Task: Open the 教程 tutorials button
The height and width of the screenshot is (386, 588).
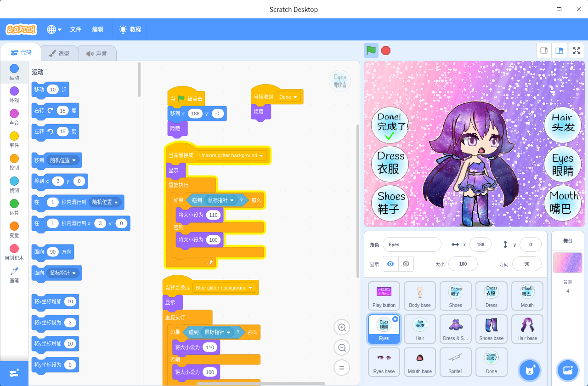Action: point(130,29)
